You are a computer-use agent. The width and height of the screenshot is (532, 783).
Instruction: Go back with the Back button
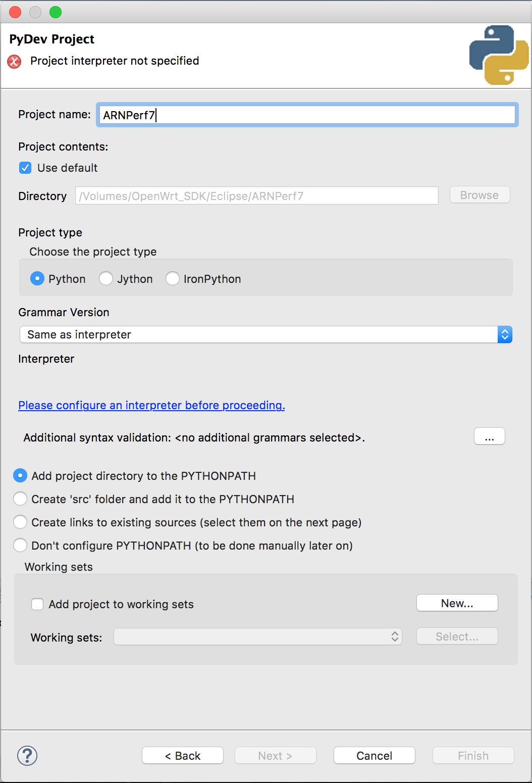(x=183, y=756)
